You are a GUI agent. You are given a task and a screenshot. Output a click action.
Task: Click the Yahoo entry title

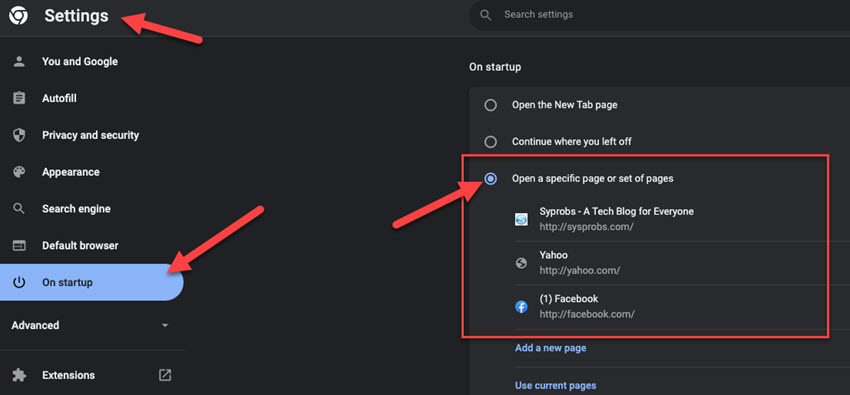[553, 255]
